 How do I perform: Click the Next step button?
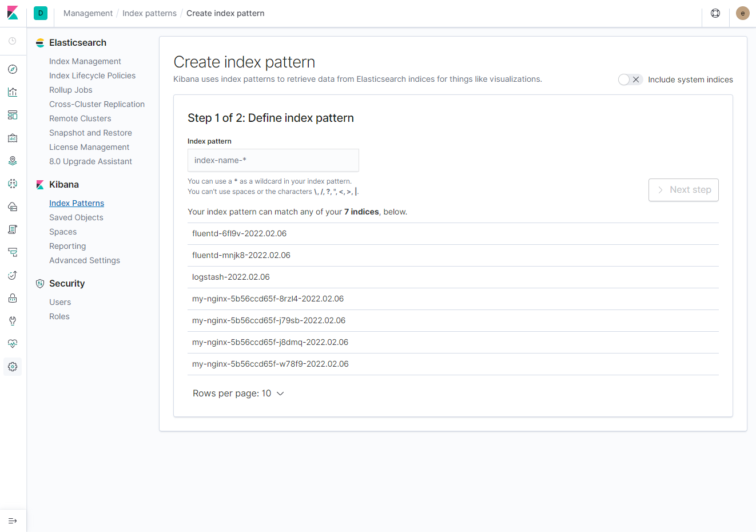click(x=683, y=190)
